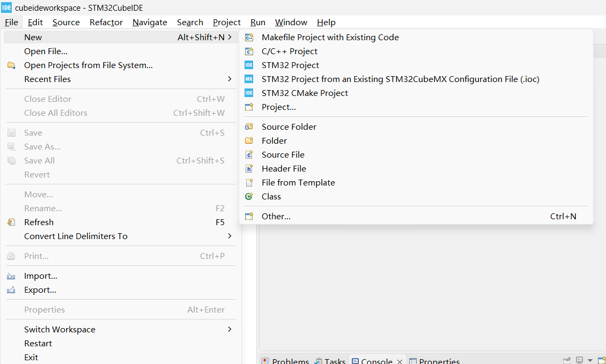Choose C/C++ Project from New submenu
This screenshot has height=364, width=606.
click(416, 51)
